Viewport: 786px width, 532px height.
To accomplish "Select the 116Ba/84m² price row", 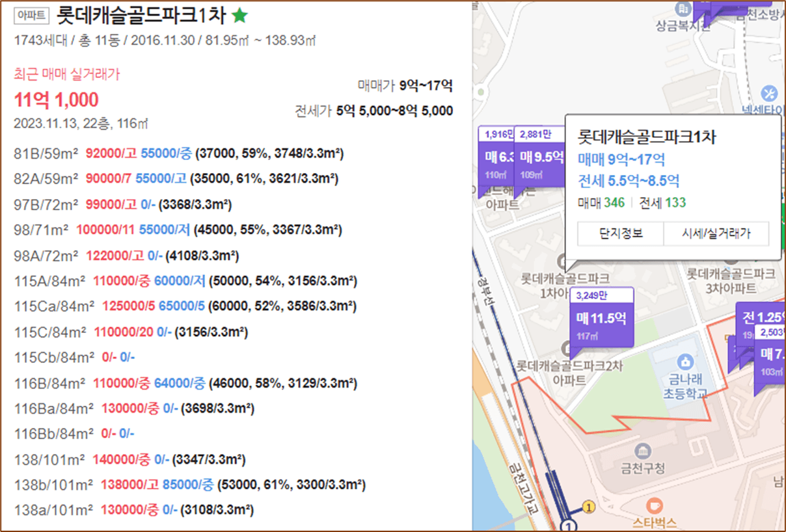I will [x=134, y=408].
